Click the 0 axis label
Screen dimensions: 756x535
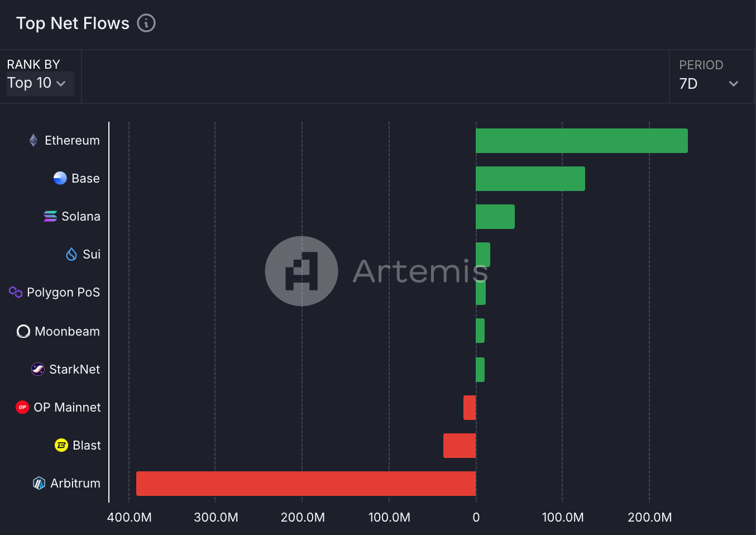476,517
